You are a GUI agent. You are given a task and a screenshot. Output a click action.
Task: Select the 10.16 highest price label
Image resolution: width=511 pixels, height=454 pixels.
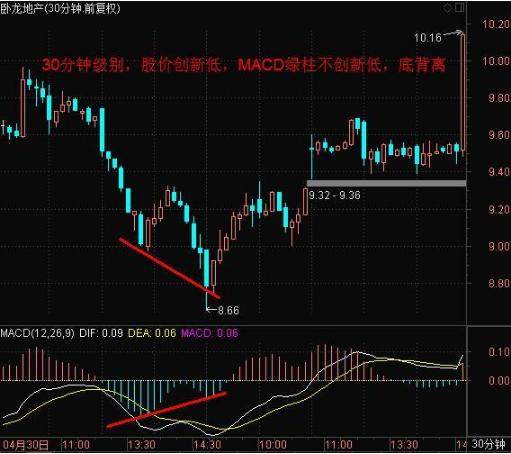tap(428, 38)
